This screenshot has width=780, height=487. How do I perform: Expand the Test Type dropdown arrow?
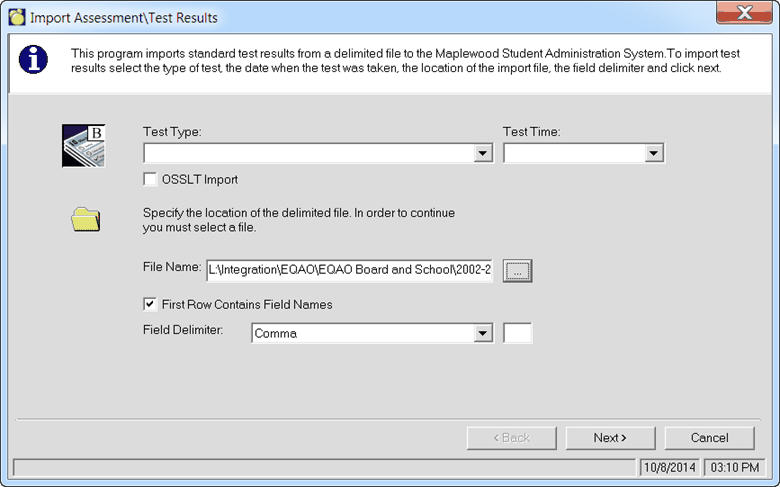(484, 154)
